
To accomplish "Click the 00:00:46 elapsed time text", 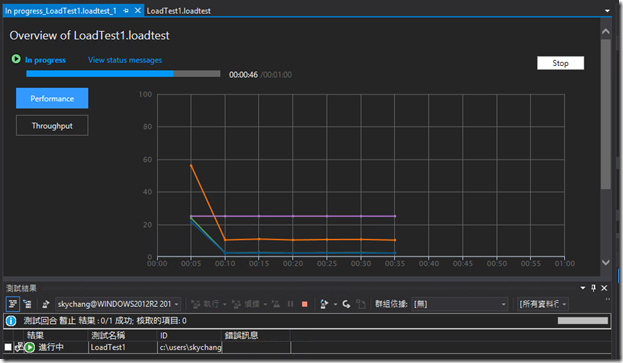I will pos(243,75).
